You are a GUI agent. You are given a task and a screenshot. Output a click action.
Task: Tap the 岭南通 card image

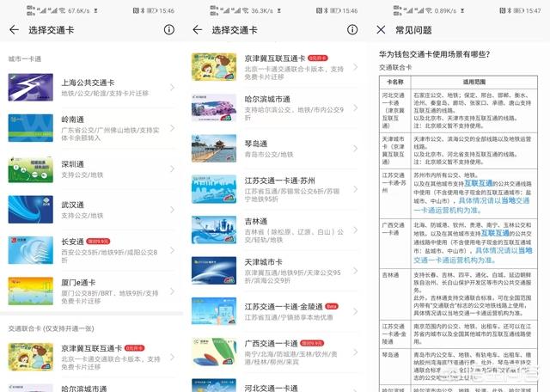coord(31,128)
